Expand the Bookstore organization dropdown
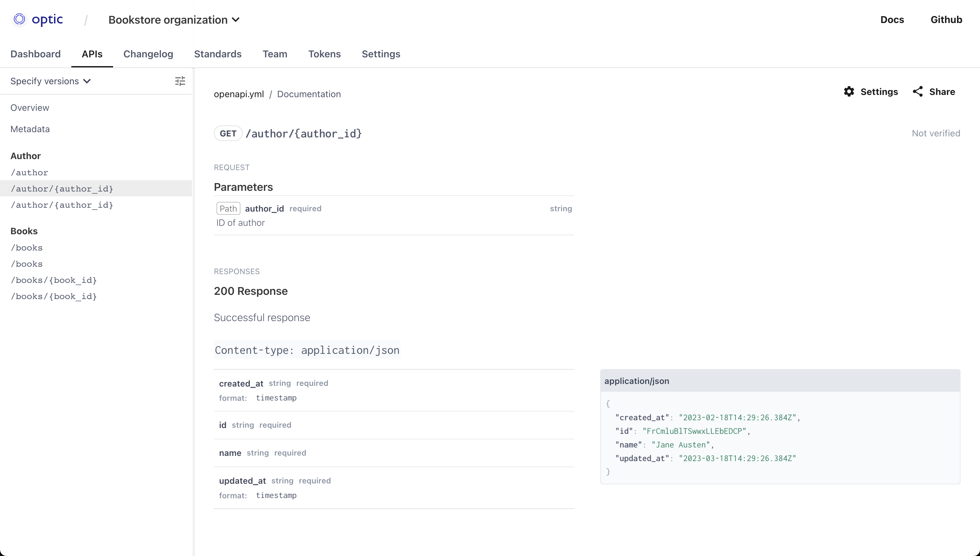The width and height of the screenshot is (980, 556). pos(174,20)
